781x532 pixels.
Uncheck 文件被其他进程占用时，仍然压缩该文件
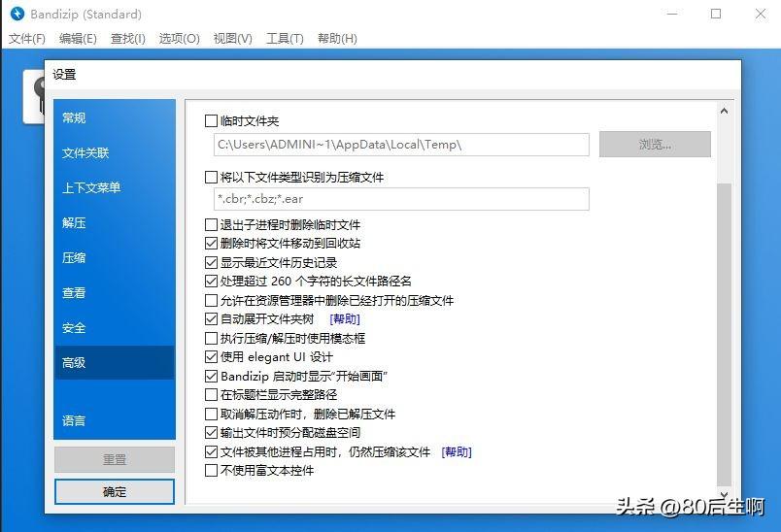(x=211, y=451)
